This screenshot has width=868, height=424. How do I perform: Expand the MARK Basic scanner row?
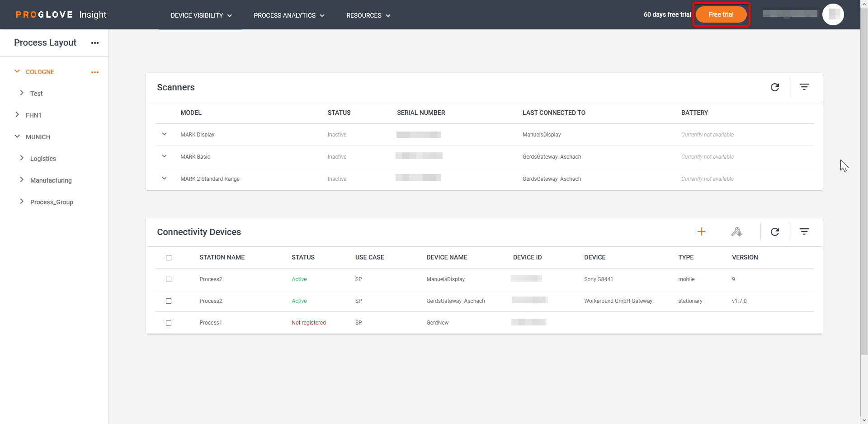point(164,156)
